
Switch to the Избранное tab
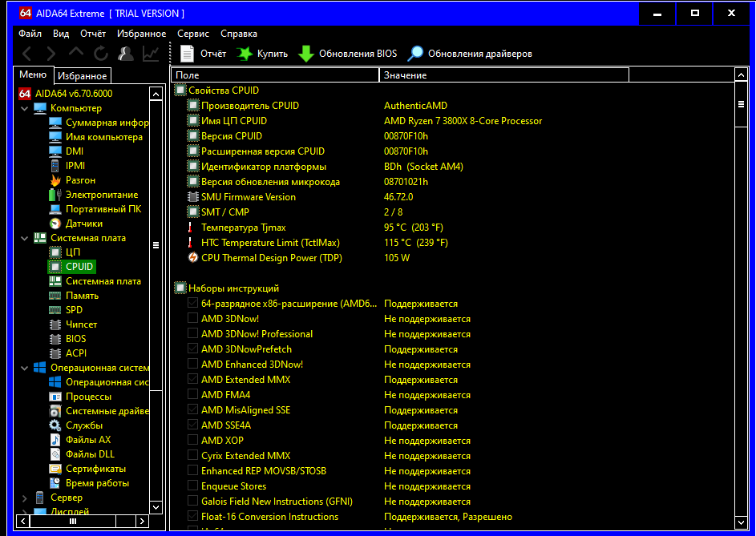(x=83, y=76)
